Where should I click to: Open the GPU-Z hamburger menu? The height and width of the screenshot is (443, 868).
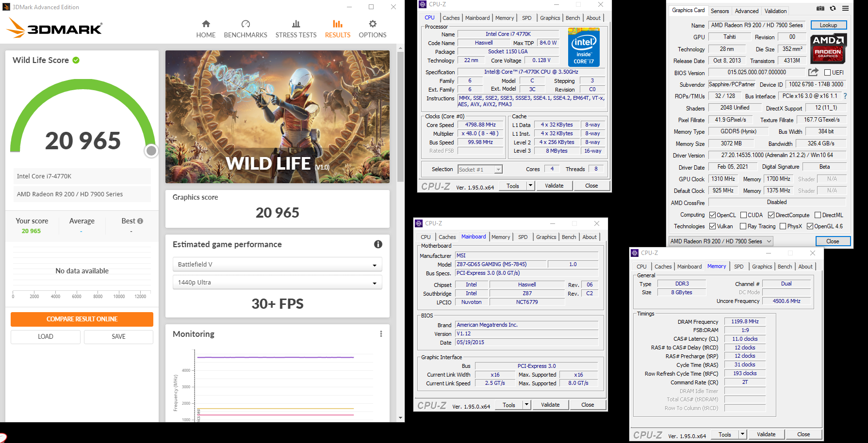tap(845, 8)
